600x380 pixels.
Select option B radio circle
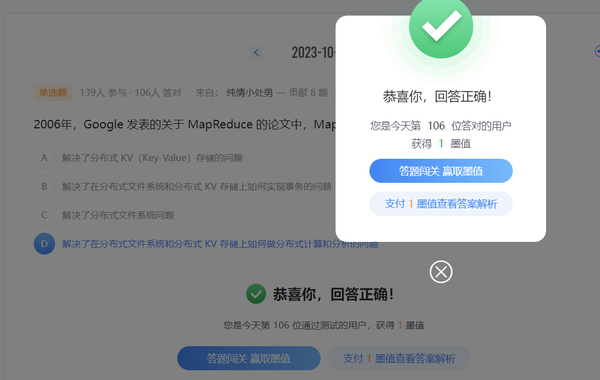click(x=44, y=186)
